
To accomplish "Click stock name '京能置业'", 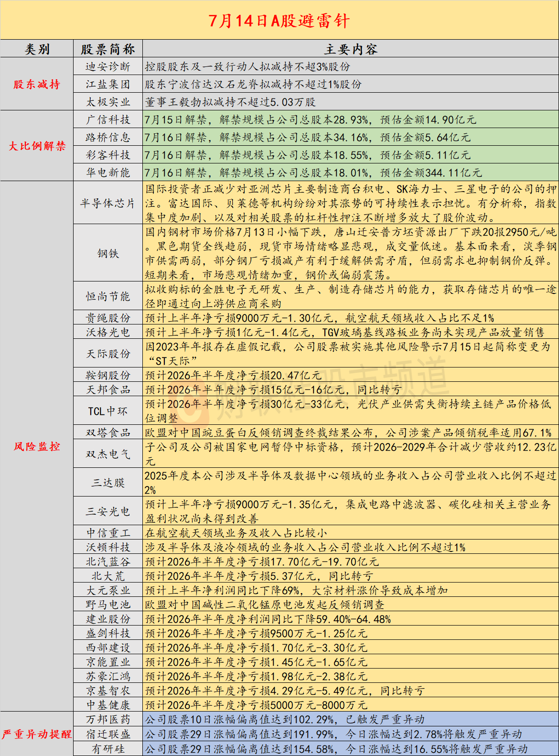I will click(x=108, y=662).
